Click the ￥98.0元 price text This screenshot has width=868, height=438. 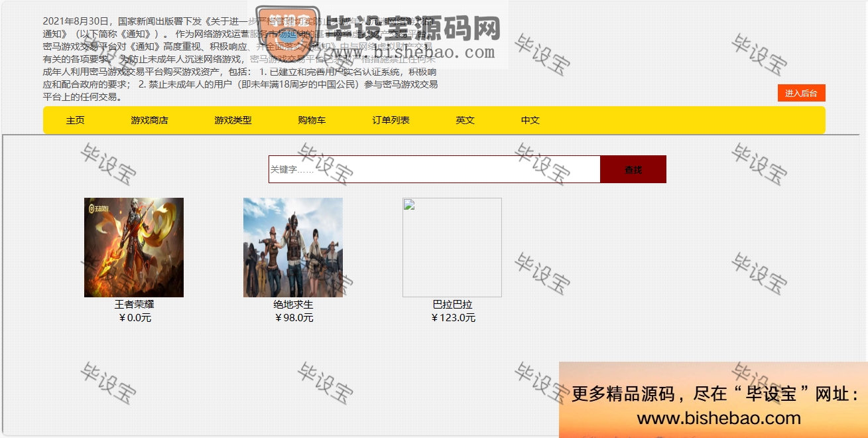point(294,318)
